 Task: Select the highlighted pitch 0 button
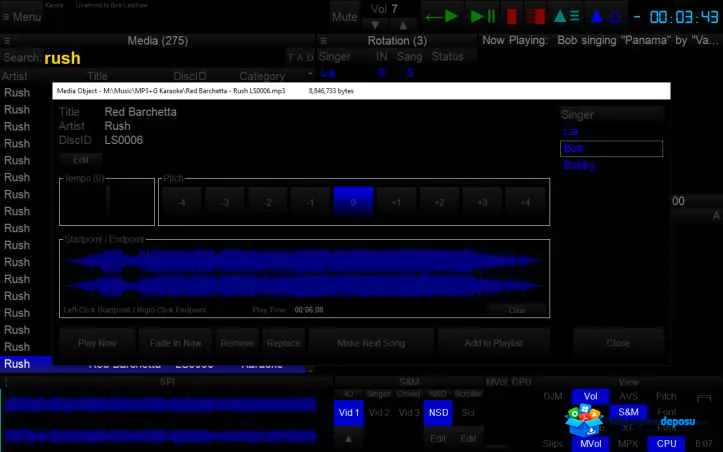(x=353, y=202)
